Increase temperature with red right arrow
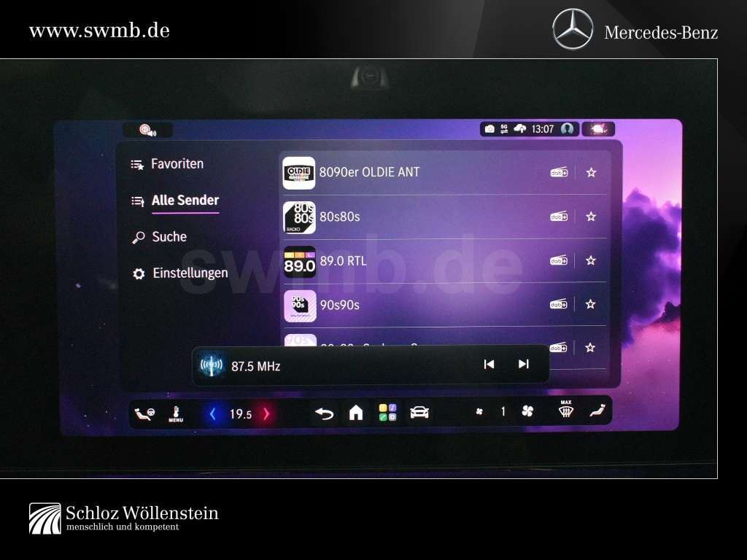This screenshot has width=747, height=560. pyautogui.click(x=266, y=414)
